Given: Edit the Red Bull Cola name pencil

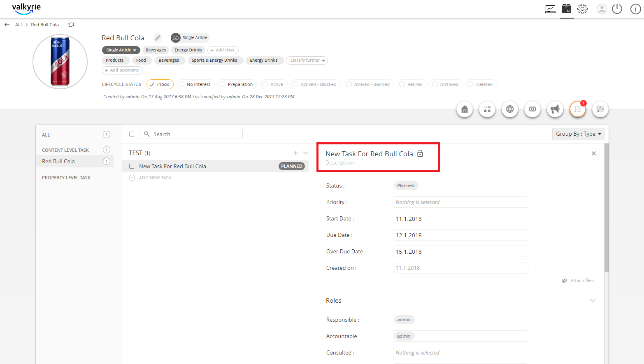Looking at the screenshot, I should [158, 38].
